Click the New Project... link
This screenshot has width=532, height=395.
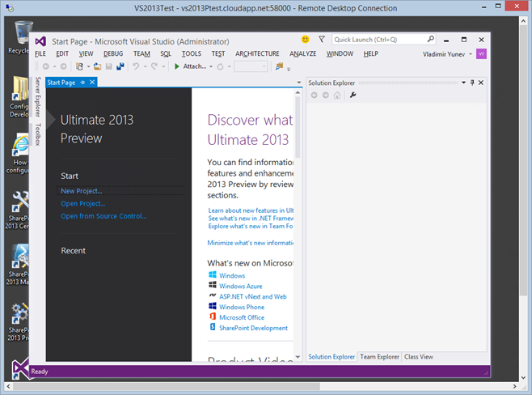coord(82,191)
